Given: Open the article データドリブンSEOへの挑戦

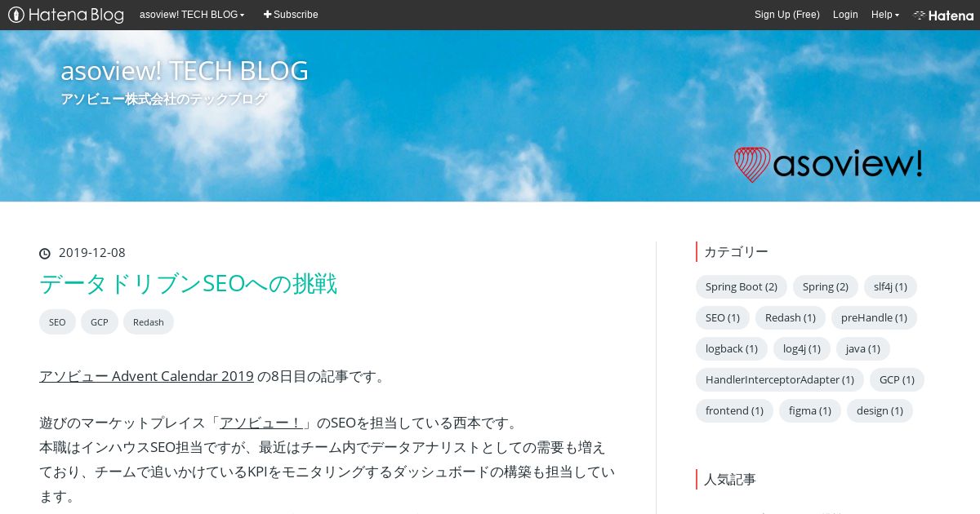Looking at the screenshot, I should click(x=188, y=283).
